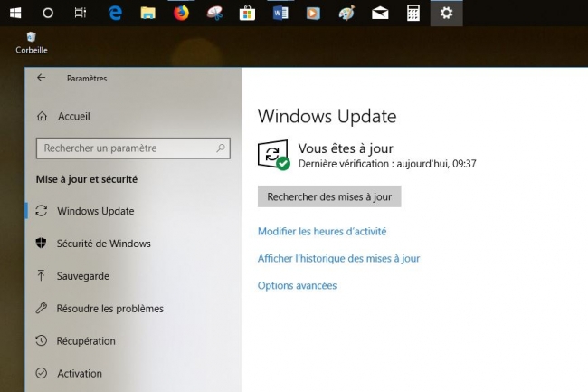Open Accueil settings home
The width and height of the screenshot is (588, 392).
coord(74,116)
